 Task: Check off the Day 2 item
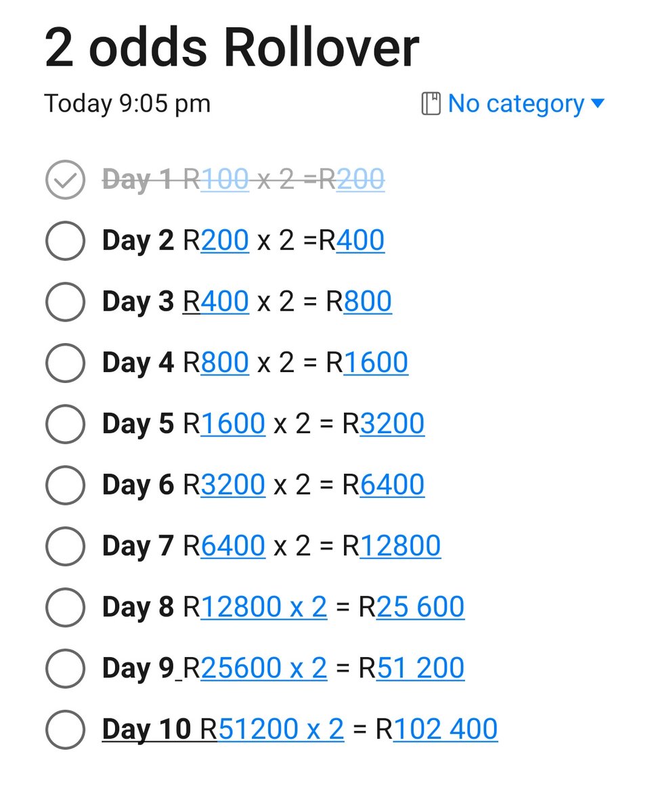coord(65,241)
